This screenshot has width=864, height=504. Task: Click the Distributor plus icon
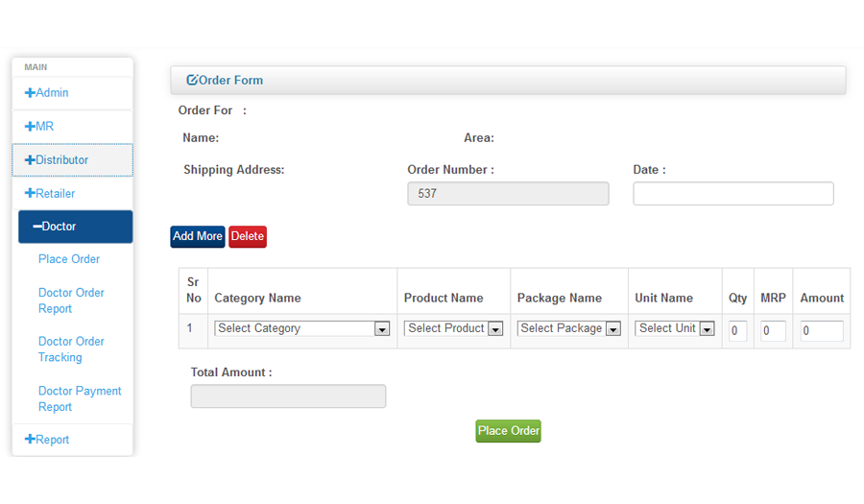point(30,160)
